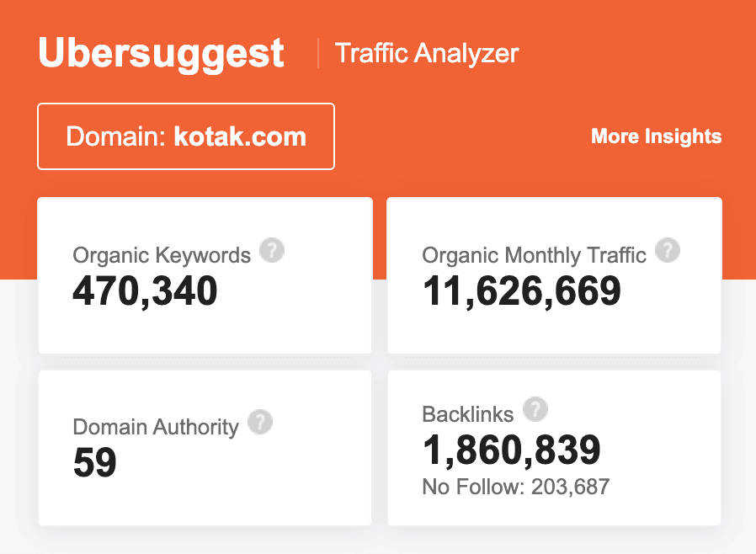The image size is (756, 554).
Task: Select the question mark beside Organic Keywords label
Action: tap(272, 250)
